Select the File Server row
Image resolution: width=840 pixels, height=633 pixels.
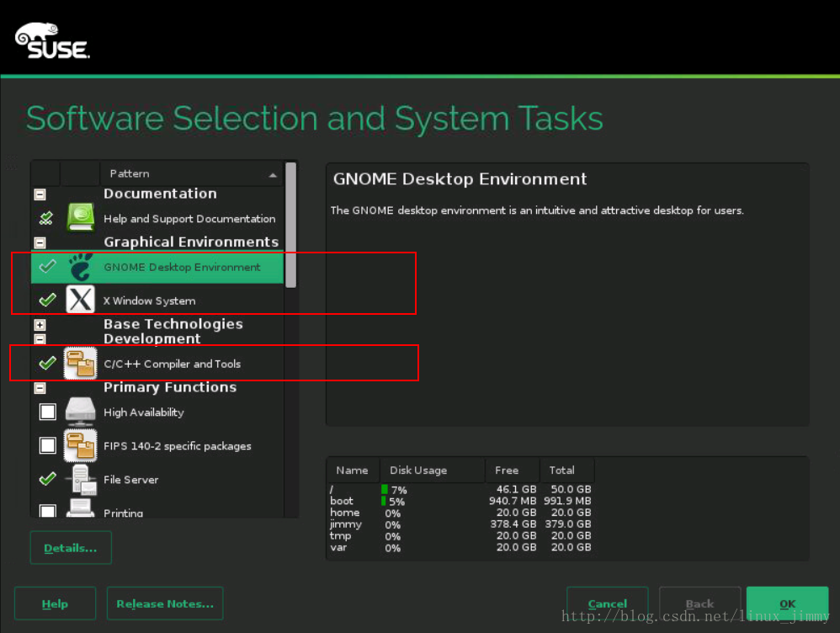(157, 479)
